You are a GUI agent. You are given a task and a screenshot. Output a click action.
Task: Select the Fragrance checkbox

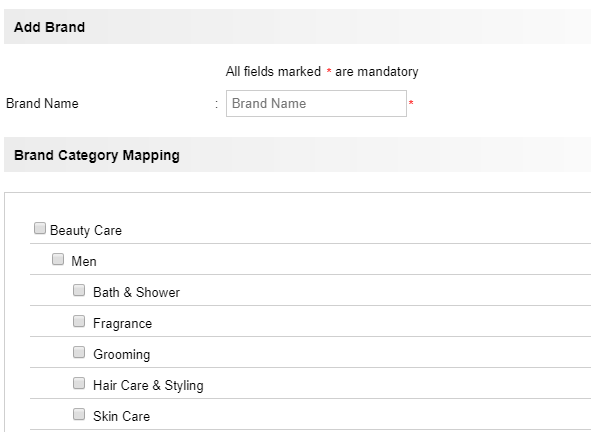[x=79, y=321]
